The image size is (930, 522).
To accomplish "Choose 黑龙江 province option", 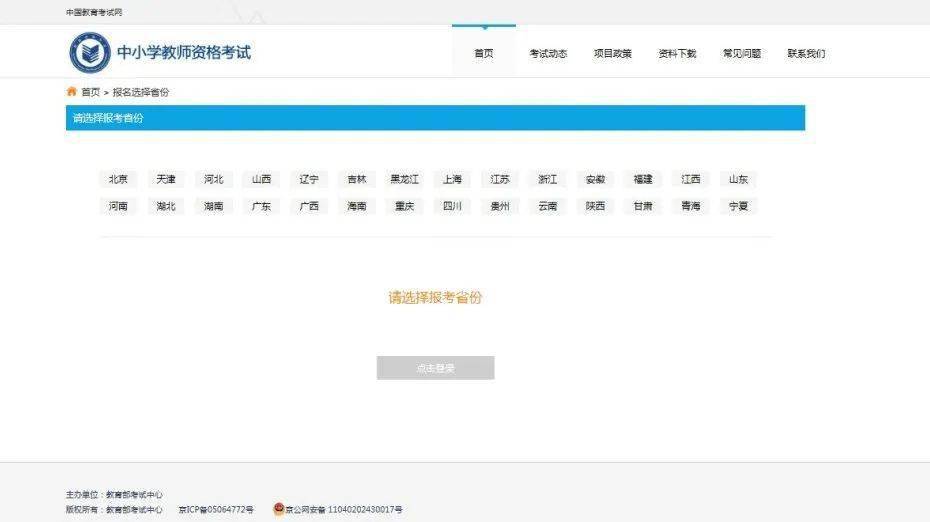I will [405, 179].
